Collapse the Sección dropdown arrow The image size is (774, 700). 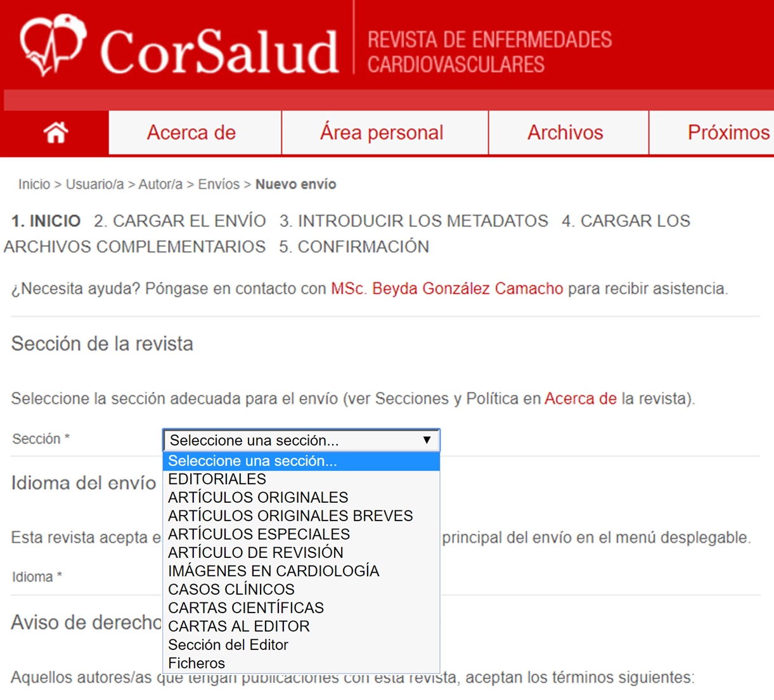pyautogui.click(x=427, y=440)
